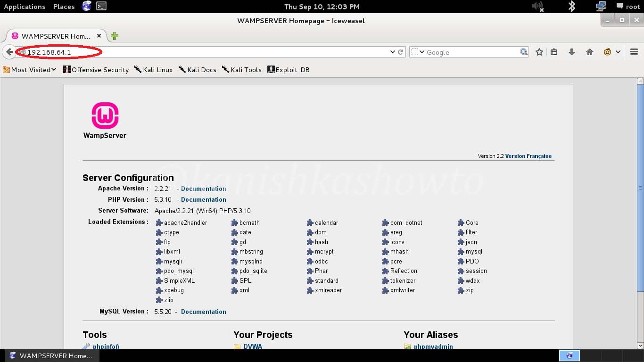Select the WAMPSERVER Homepage browser tab
644x362 pixels.
pos(56,36)
